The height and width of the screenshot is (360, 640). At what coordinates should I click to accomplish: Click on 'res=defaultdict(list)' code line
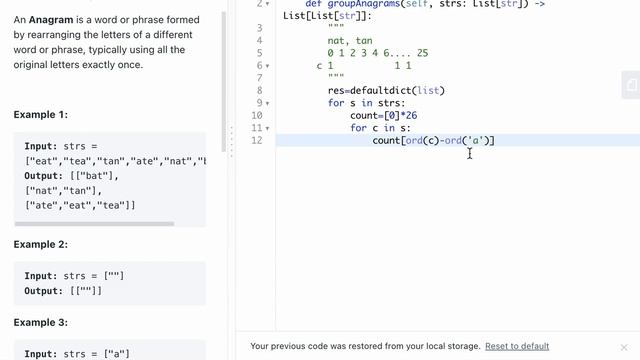pyautogui.click(x=386, y=91)
